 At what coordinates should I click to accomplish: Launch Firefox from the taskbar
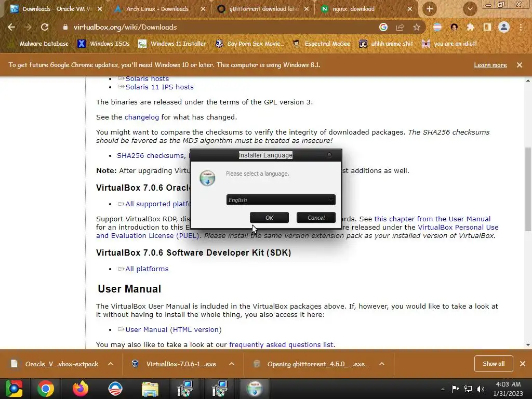point(81,389)
